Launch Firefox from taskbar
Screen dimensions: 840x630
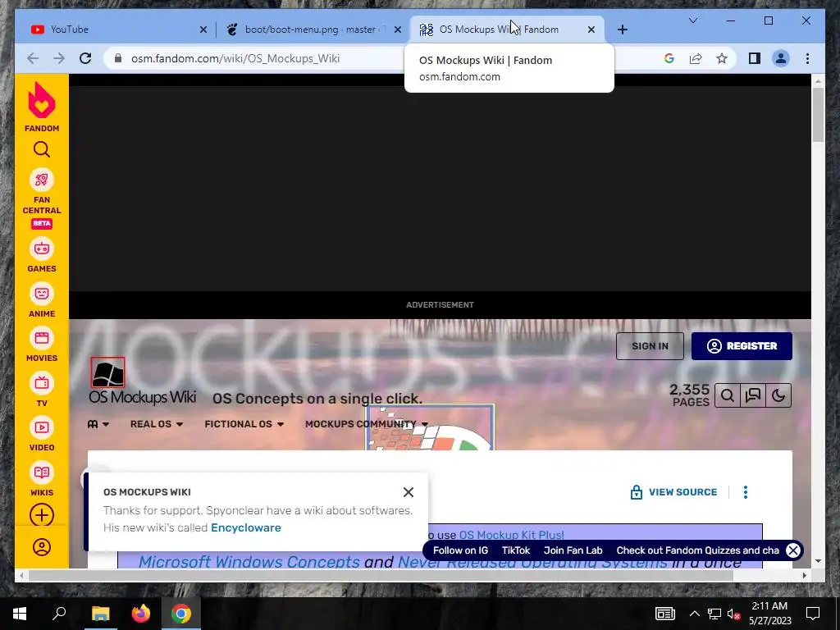(x=141, y=614)
